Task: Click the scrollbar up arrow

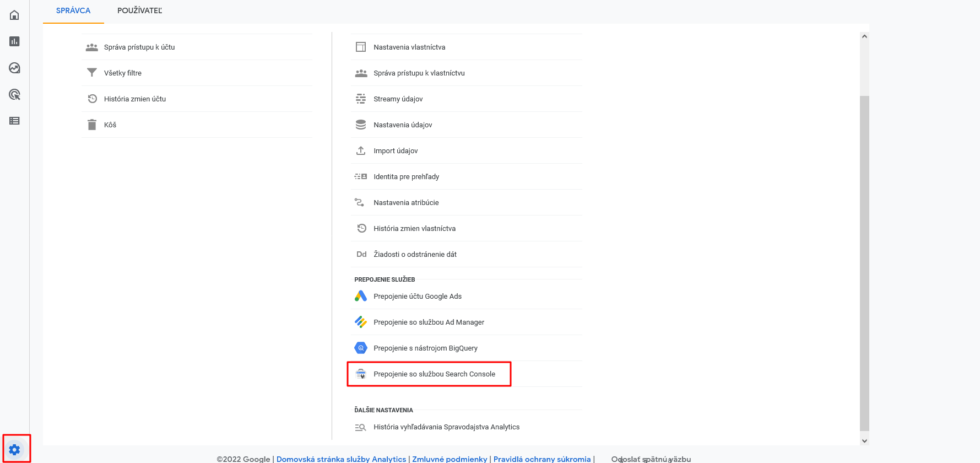Action: (x=864, y=36)
